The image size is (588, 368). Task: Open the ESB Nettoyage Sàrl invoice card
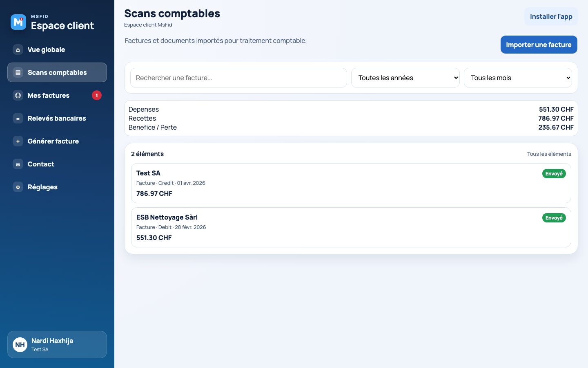pos(351,227)
